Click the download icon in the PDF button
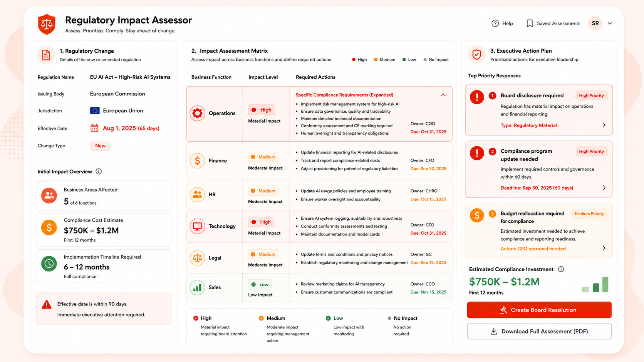This screenshot has width=644, height=362. point(493,331)
